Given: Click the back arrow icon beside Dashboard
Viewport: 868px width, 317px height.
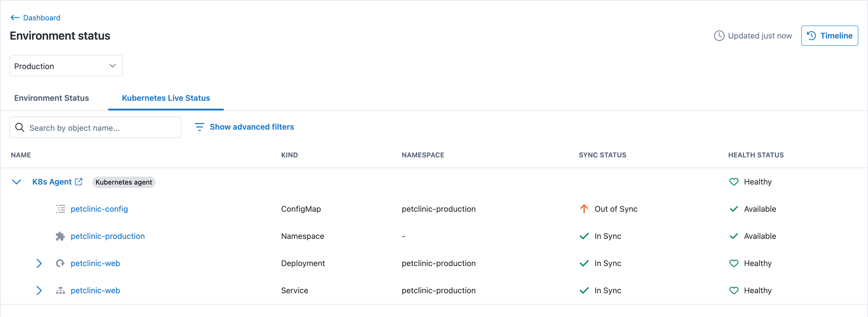Looking at the screenshot, I should pos(15,18).
